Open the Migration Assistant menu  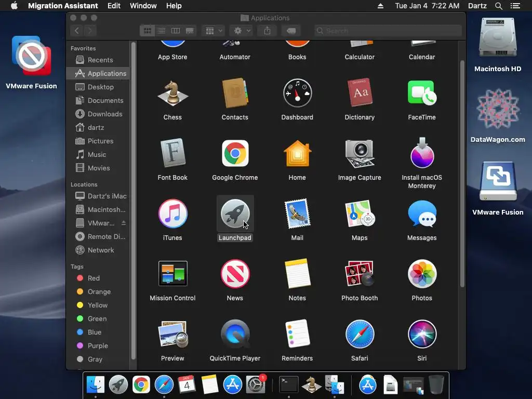tap(63, 6)
